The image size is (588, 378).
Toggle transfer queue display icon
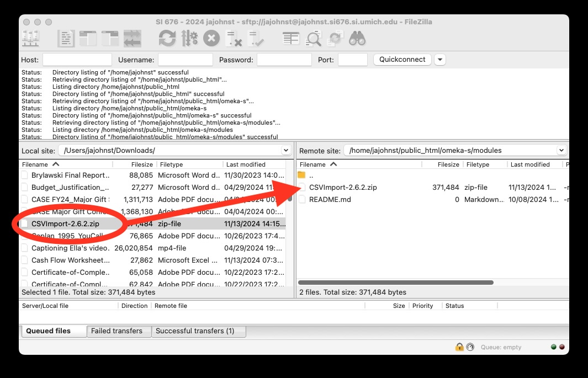133,39
